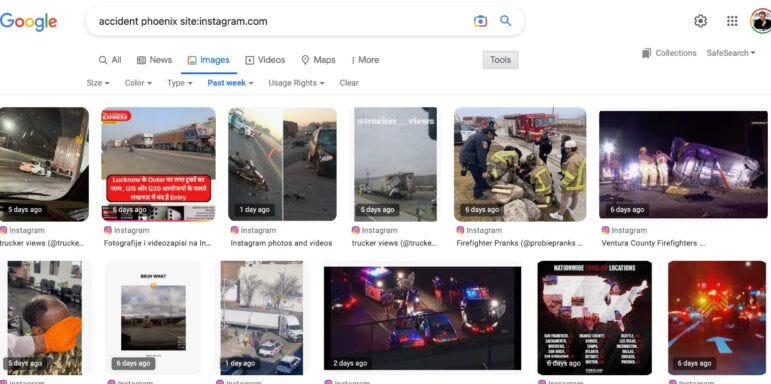
Task: Clear the applied filters
Action: [349, 83]
